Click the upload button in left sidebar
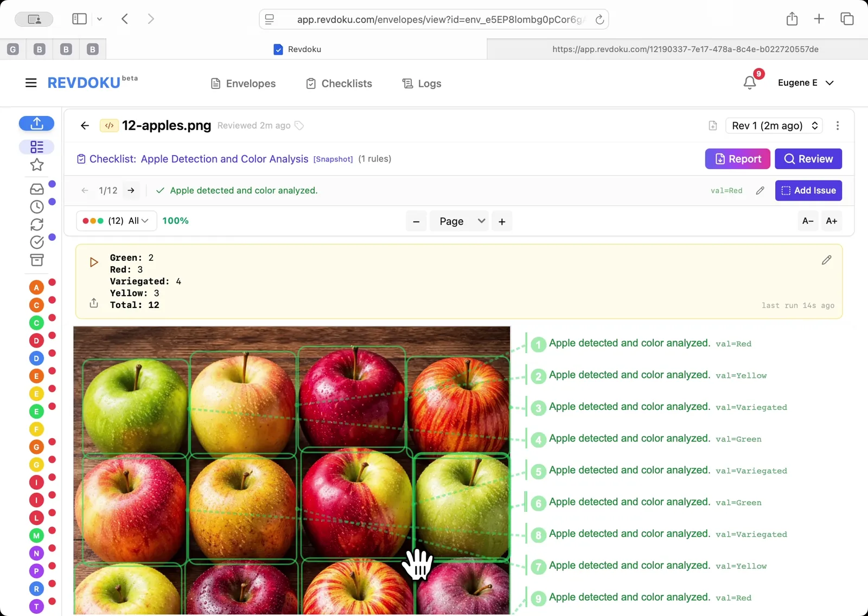The image size is (868, 616). coord(36,124)
